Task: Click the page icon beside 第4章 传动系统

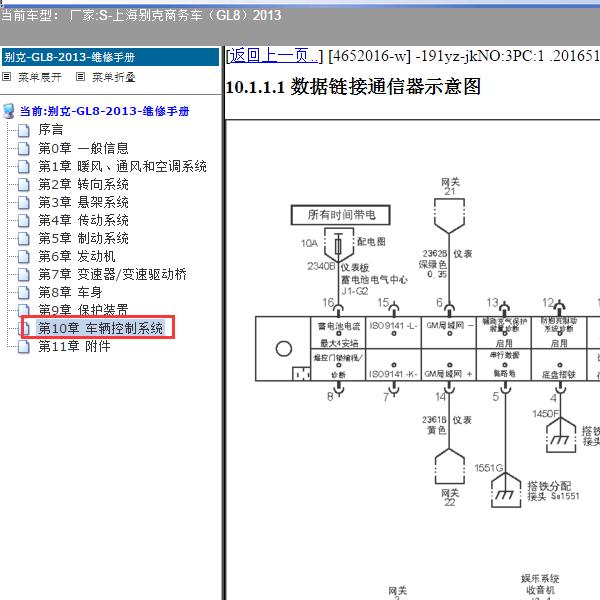Action: pyautogui.click(x=23, y=221)
